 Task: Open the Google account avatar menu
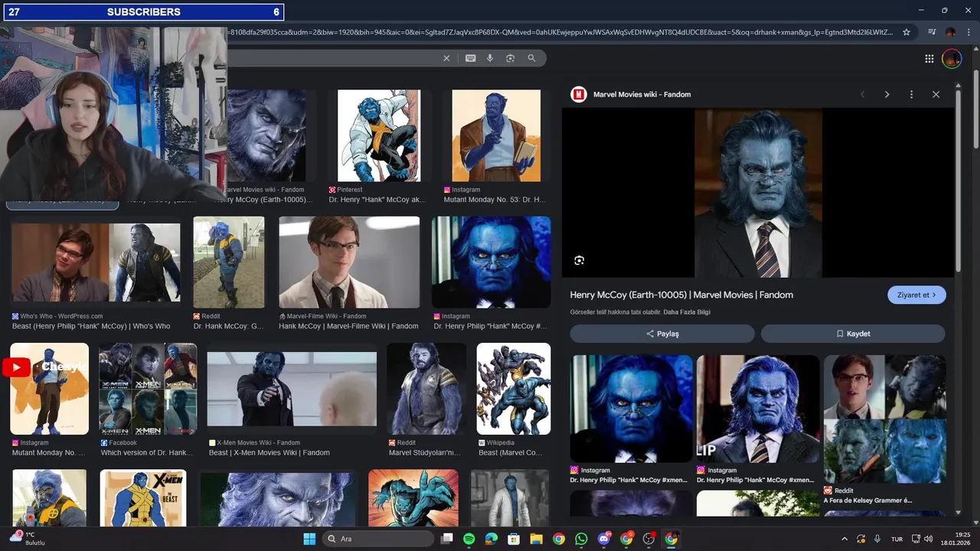coord(952,59)
